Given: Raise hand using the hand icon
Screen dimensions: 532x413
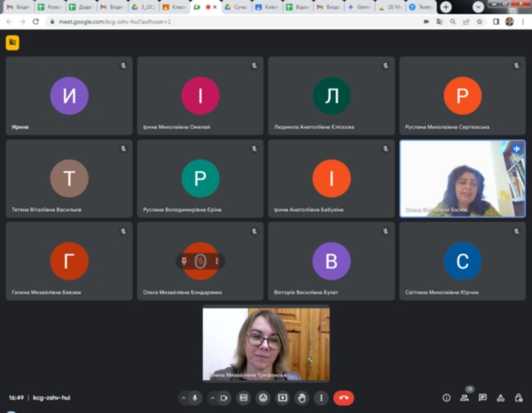Looking at the screenshot, I should pos(302,398).
